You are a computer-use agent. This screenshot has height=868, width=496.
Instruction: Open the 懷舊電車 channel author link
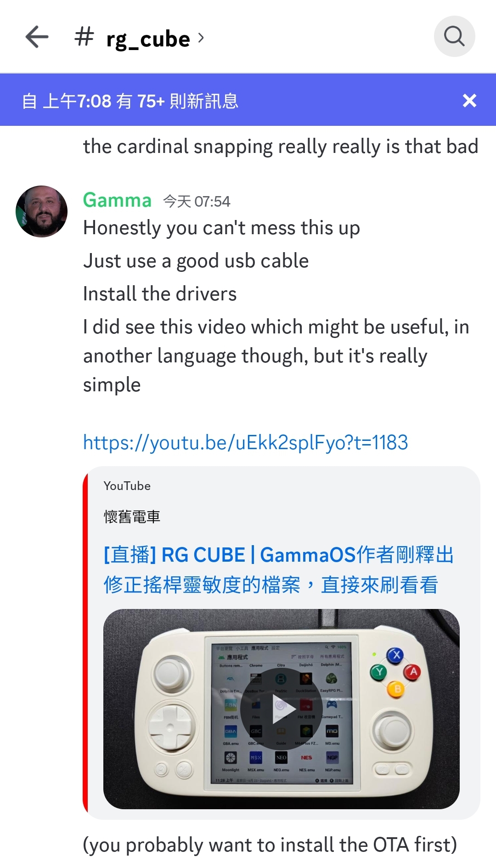(132, 517)
